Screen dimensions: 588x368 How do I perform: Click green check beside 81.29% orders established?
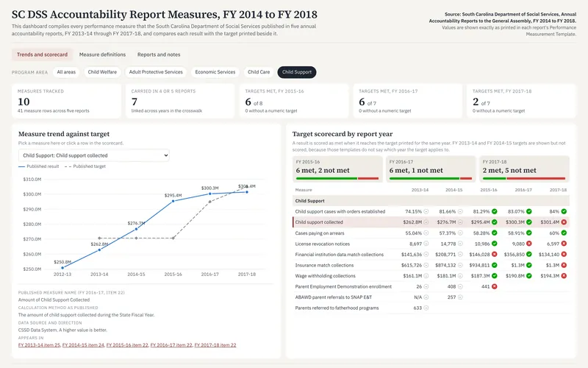(x=494, y=211)
